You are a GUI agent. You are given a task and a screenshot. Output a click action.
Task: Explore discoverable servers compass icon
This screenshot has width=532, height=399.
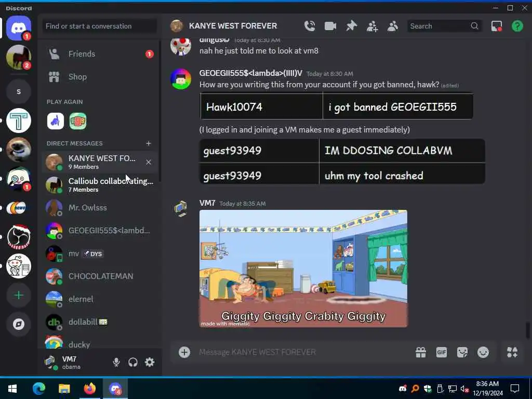click(x=19, y=324)
